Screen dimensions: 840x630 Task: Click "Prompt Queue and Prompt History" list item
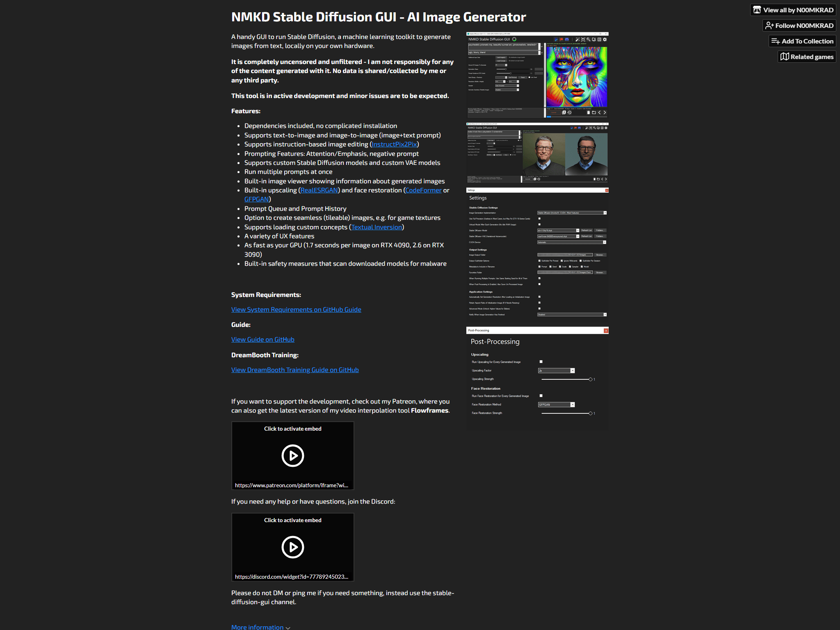[295, 209]
